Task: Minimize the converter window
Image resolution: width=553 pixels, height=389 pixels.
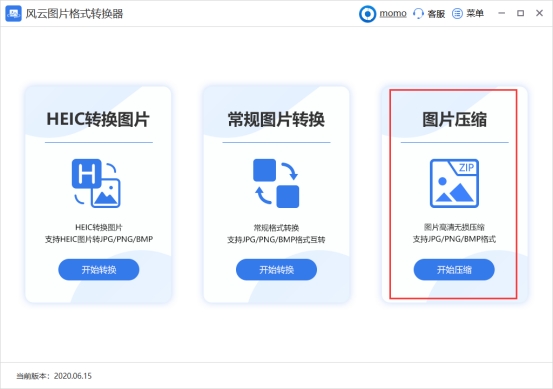Action: click(x=502, y=13)
